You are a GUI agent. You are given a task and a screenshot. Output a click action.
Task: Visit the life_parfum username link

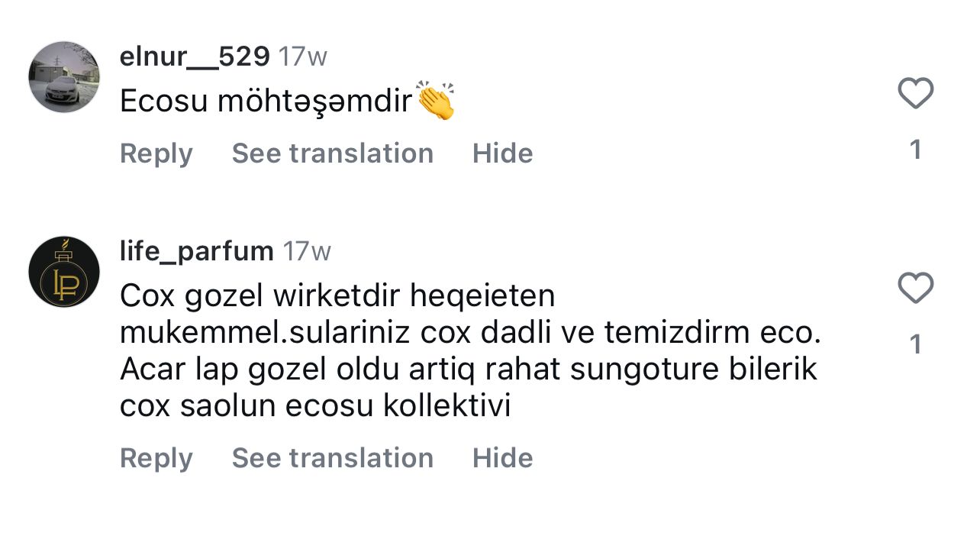(x=196, y=251)
